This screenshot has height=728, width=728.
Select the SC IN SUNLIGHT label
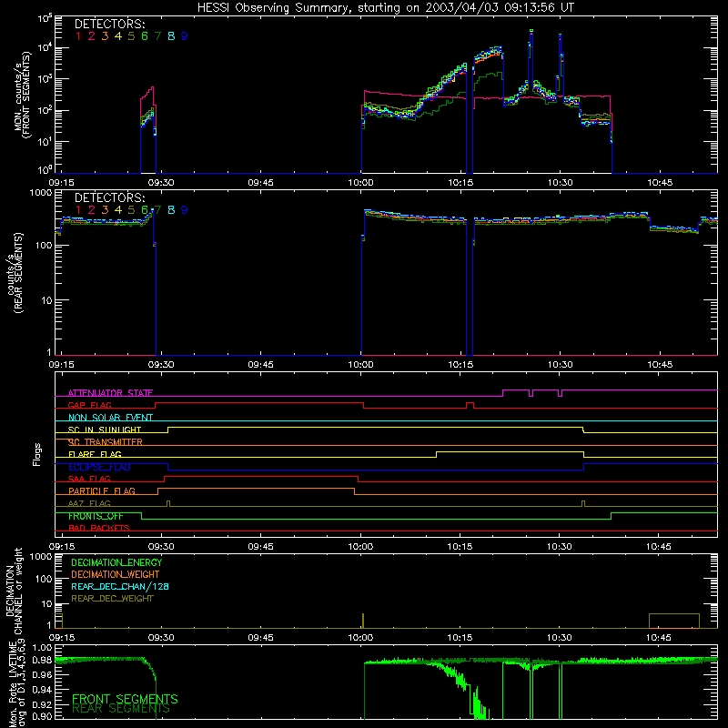105,430
